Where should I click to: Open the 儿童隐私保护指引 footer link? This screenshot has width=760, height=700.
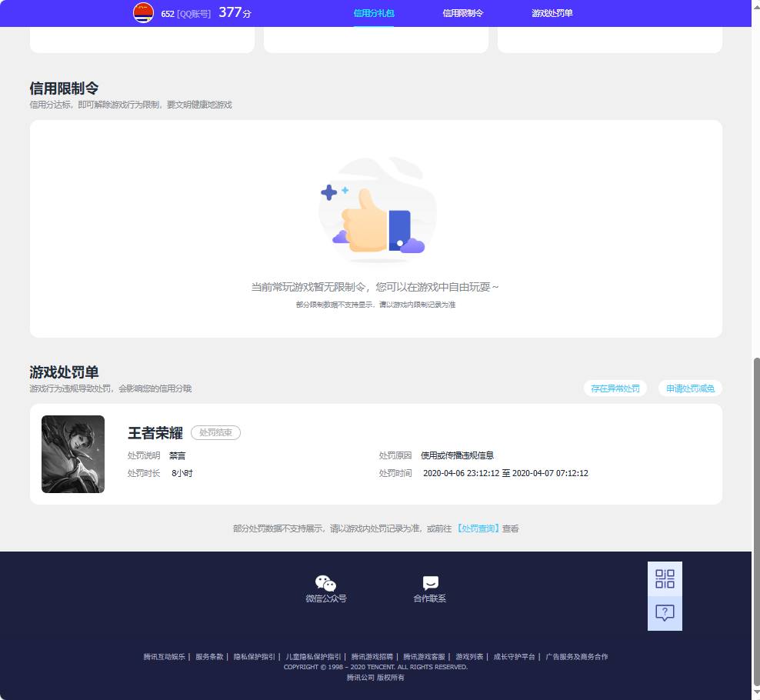(x=313, y=657)
